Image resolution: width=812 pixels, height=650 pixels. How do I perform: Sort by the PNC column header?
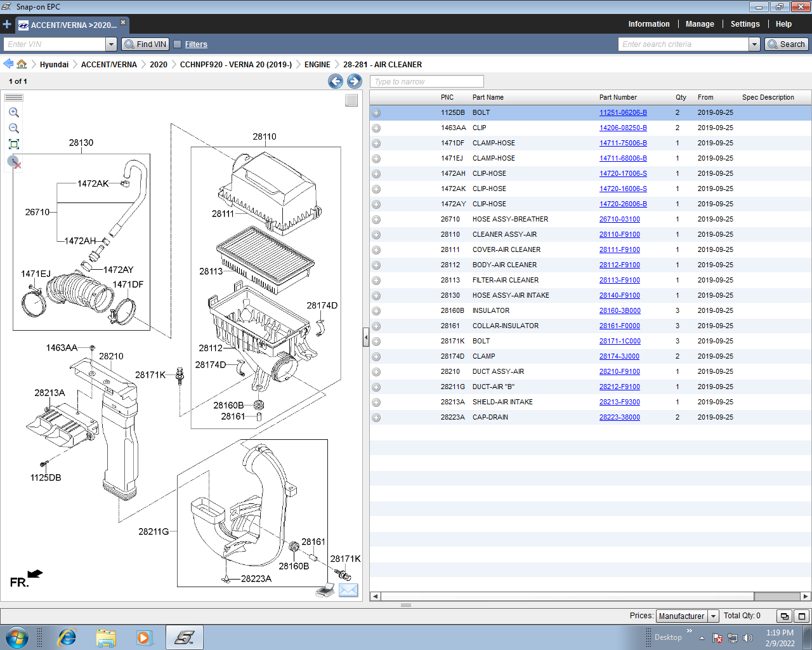click(x=447, y=97)
